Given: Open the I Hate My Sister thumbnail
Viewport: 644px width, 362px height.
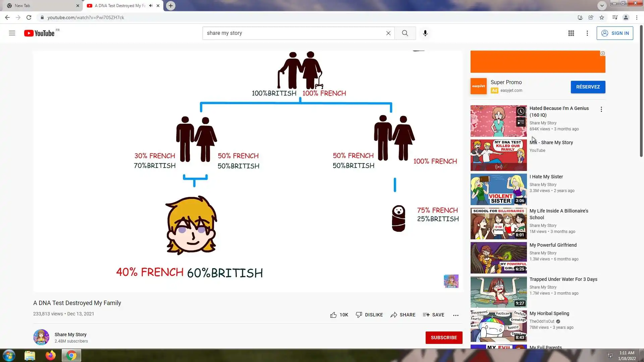Looking at the screenshot, I should click(x=498, y=189).
